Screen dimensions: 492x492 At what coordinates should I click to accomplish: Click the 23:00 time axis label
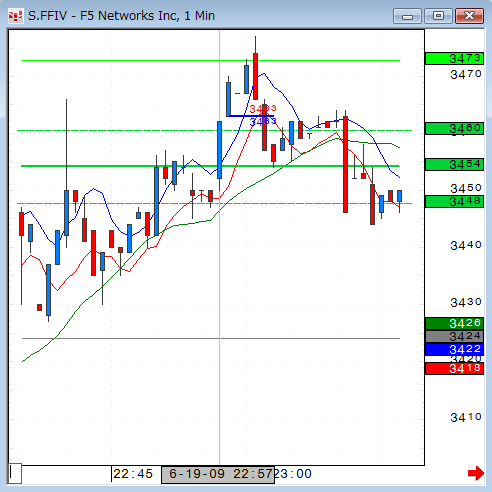[293, 474]
